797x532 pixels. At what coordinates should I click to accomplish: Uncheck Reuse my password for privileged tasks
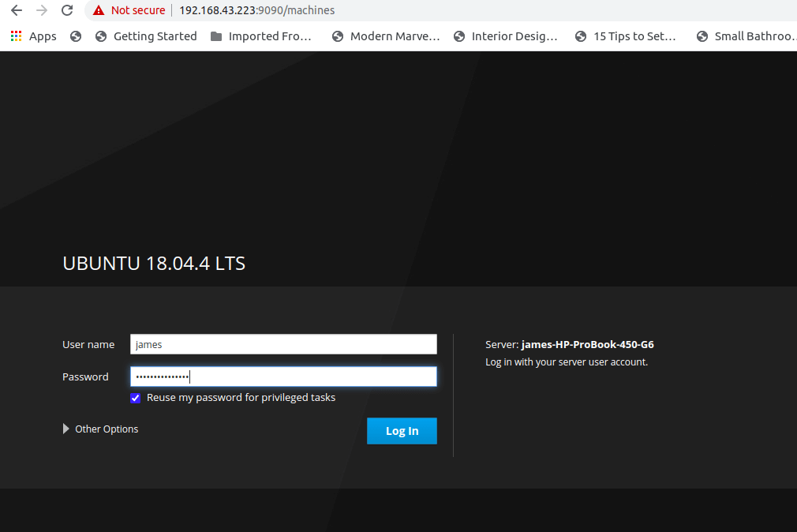(x=135, y=398)
